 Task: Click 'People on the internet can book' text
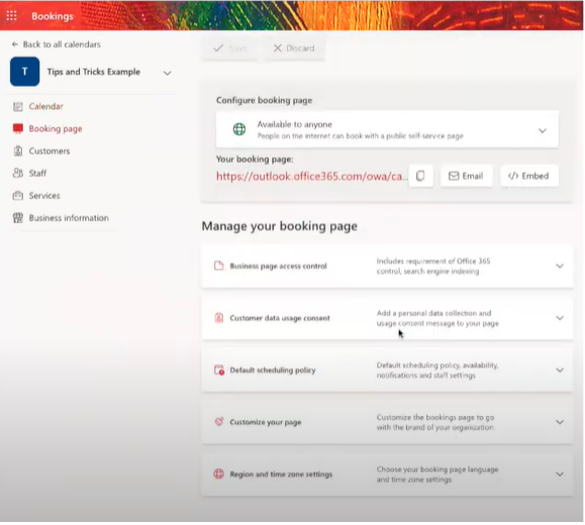360,136
